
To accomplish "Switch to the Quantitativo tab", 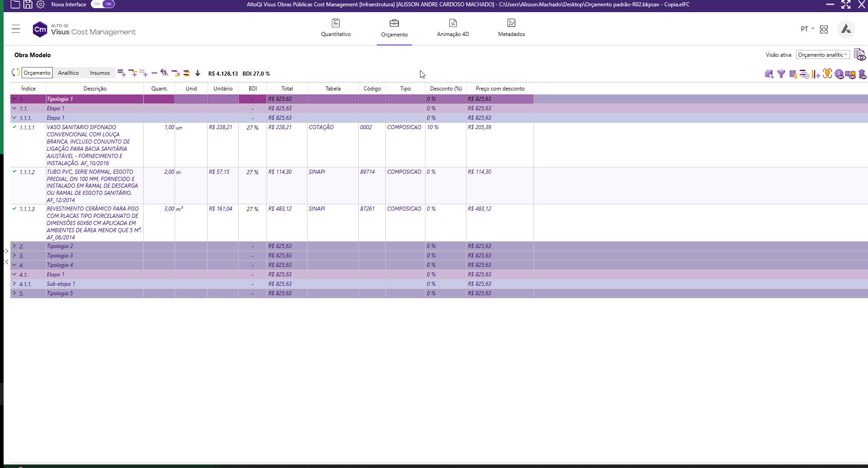I will (336, 27).
